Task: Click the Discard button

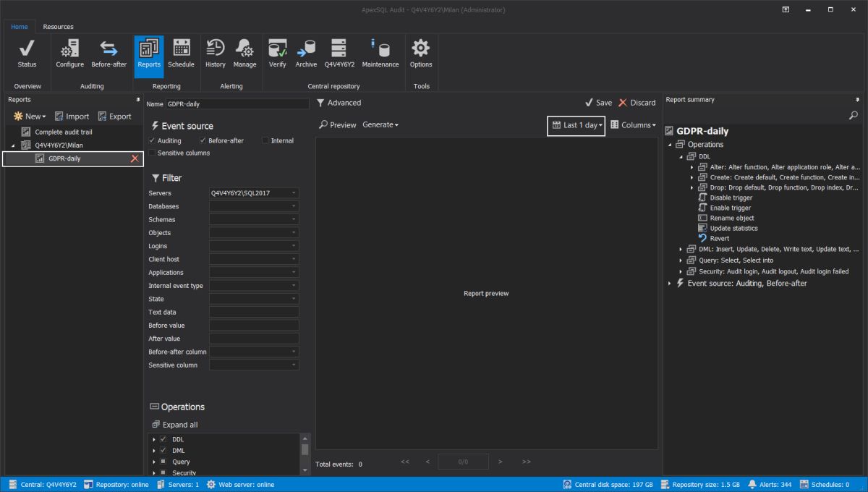Action: point(637,103)
